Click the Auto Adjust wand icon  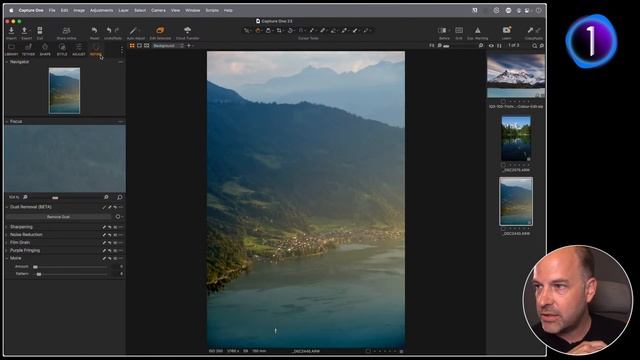(133, 31)
